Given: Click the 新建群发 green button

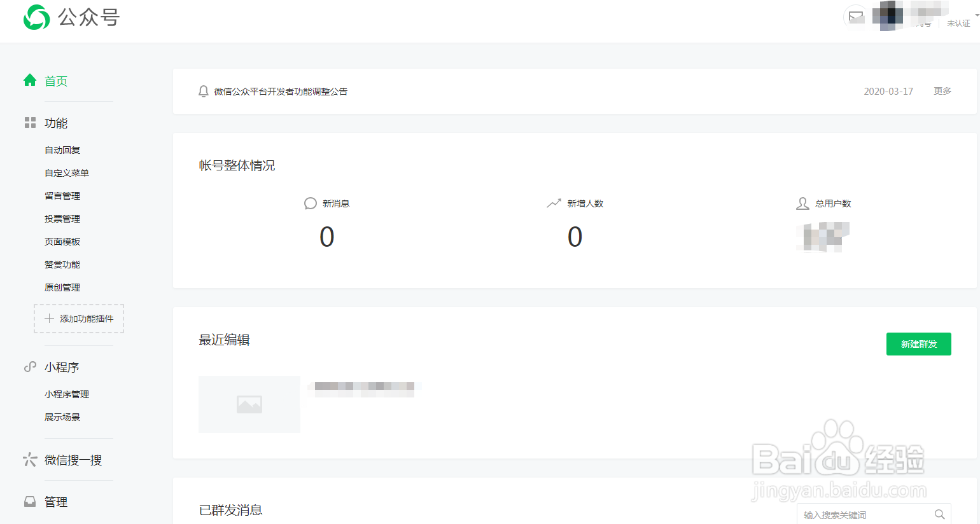Looking at the screenshot, I should click(918, 343).
